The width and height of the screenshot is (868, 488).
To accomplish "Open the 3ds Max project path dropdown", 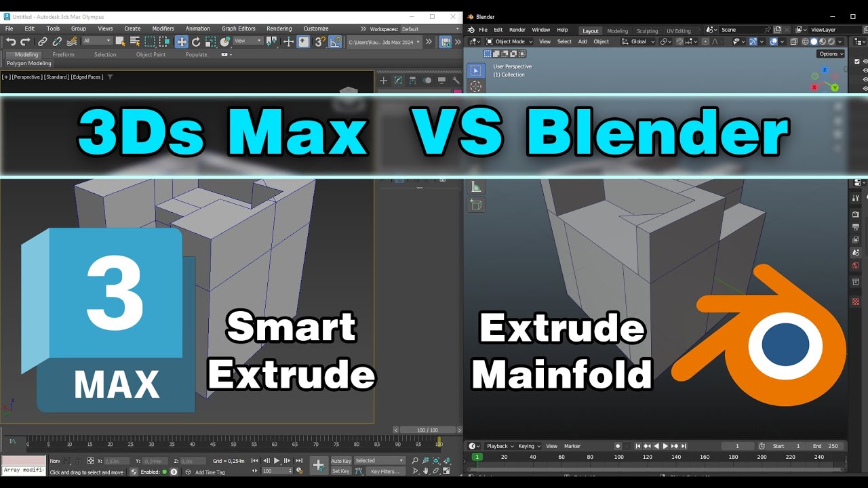I will [x=384, y=41].
